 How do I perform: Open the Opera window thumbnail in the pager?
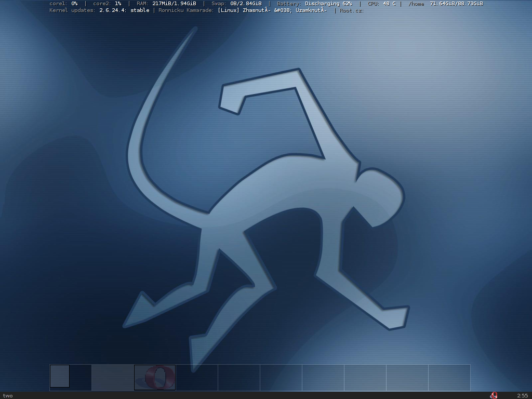tap(155, 377)
